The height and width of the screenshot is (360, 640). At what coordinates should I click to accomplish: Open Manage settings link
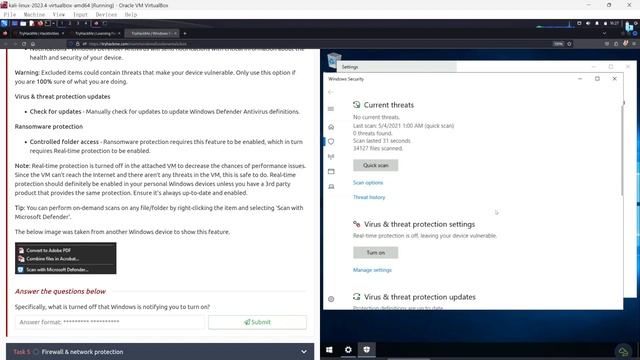pyautogui.click(x=372, y=270)
